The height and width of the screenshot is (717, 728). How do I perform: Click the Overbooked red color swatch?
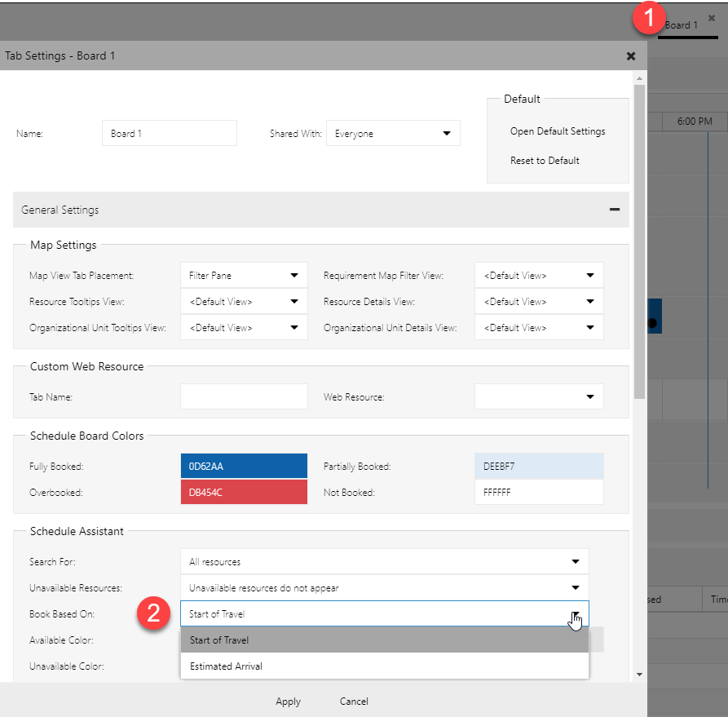tap(244, 493)
